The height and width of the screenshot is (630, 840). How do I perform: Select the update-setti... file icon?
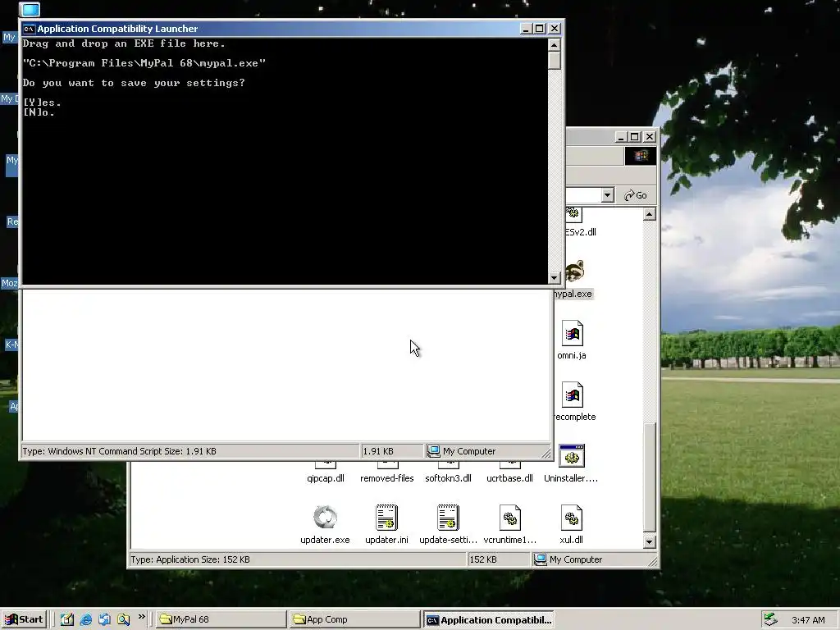pyautogui.click(x=448, y=518)
